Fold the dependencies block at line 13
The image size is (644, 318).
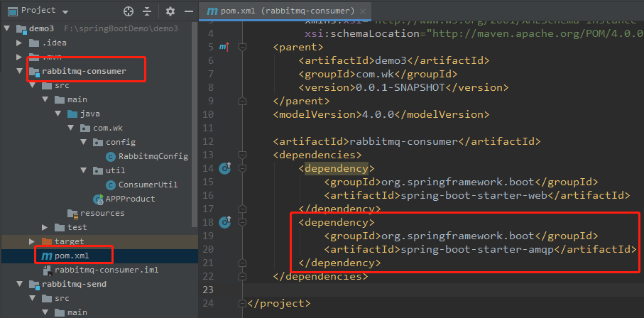(243, 155)
